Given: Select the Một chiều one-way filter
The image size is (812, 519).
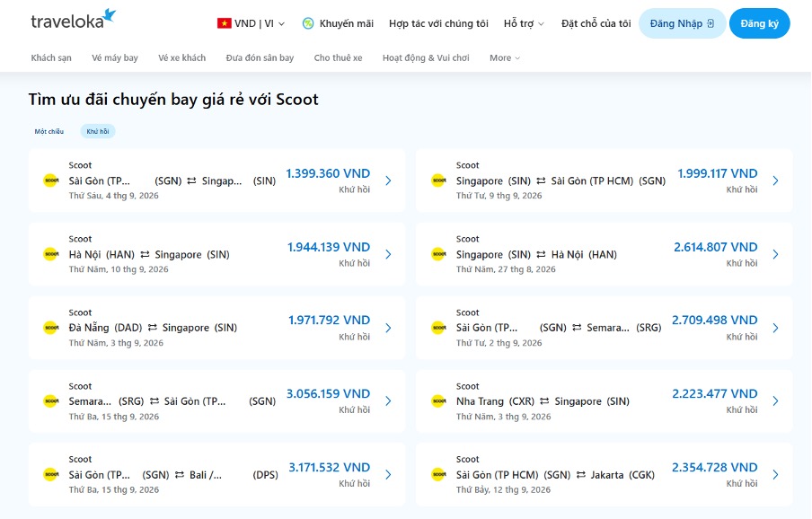Looking at the screenshot, I should click(49, 131).
